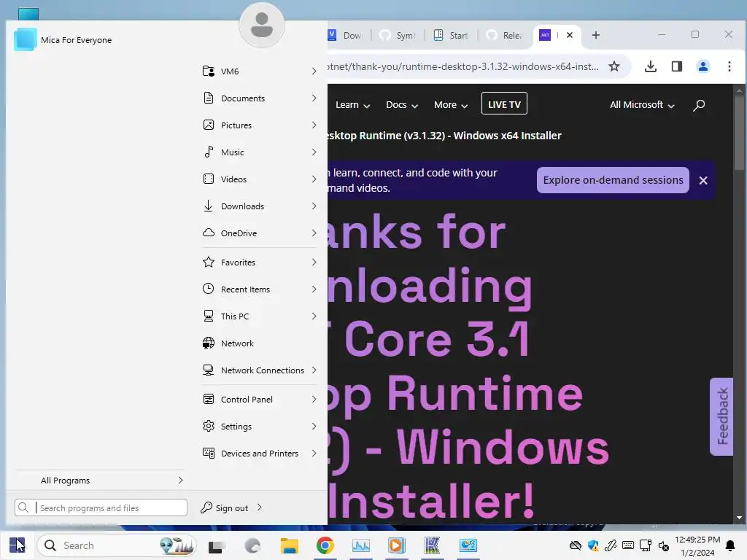Expand the Docs dropdown on the page
Screen dimensions: 747x560
[402, 105]
